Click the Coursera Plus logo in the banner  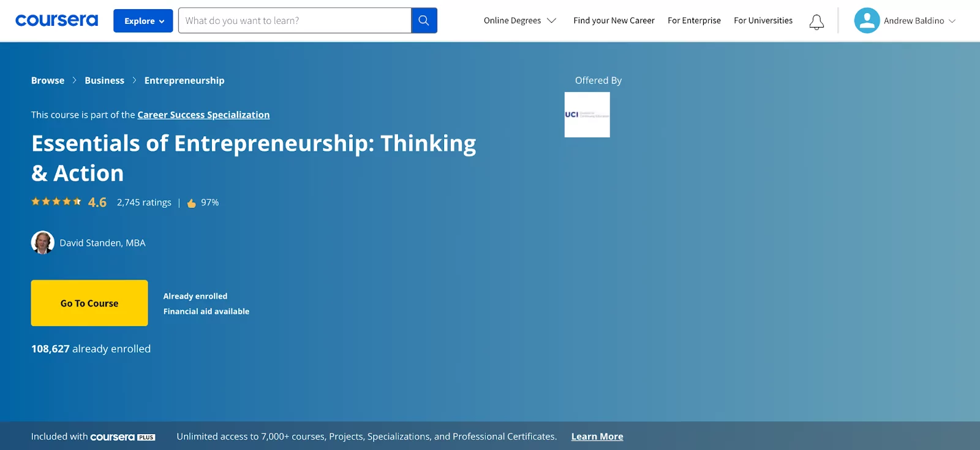coord(123,437)
